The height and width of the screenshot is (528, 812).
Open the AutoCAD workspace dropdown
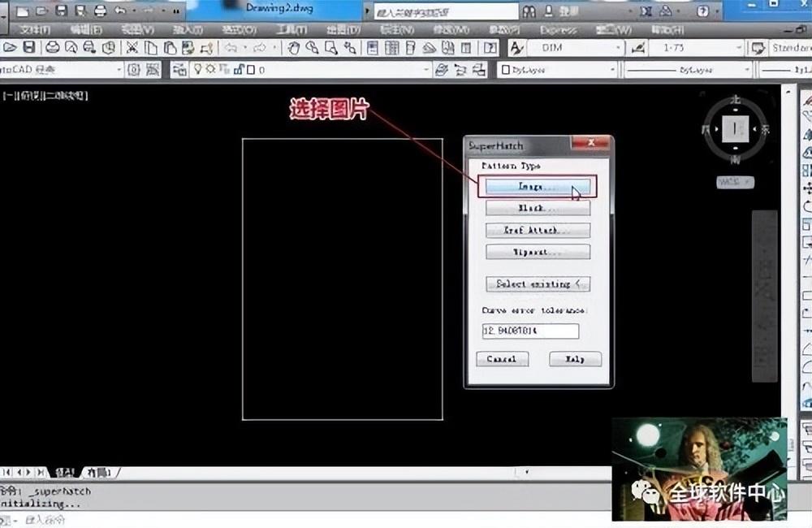coord(61,69)
